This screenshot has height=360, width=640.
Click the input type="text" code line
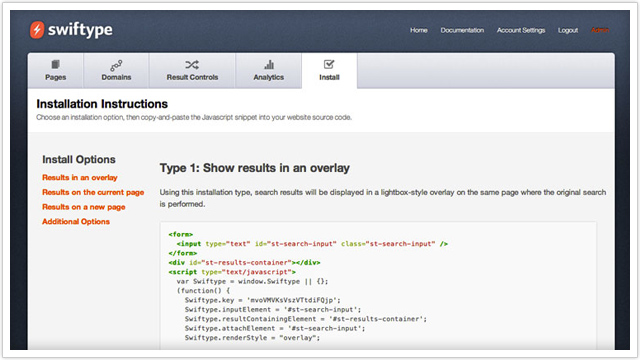(312, 244)
